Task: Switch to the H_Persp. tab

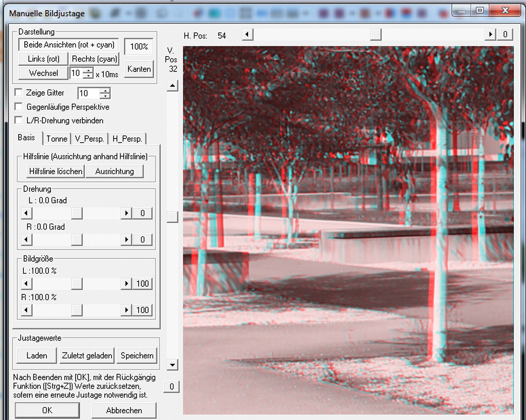Action: (x=127, y=139)
